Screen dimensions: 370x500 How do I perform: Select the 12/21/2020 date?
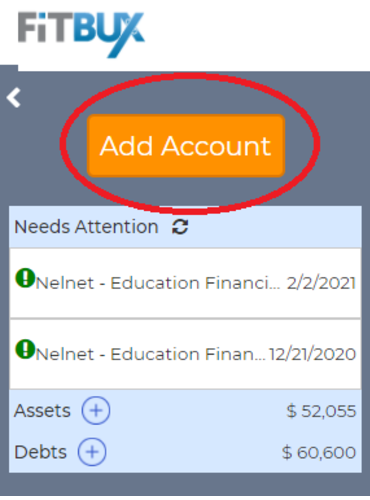[x=313, y=354]
